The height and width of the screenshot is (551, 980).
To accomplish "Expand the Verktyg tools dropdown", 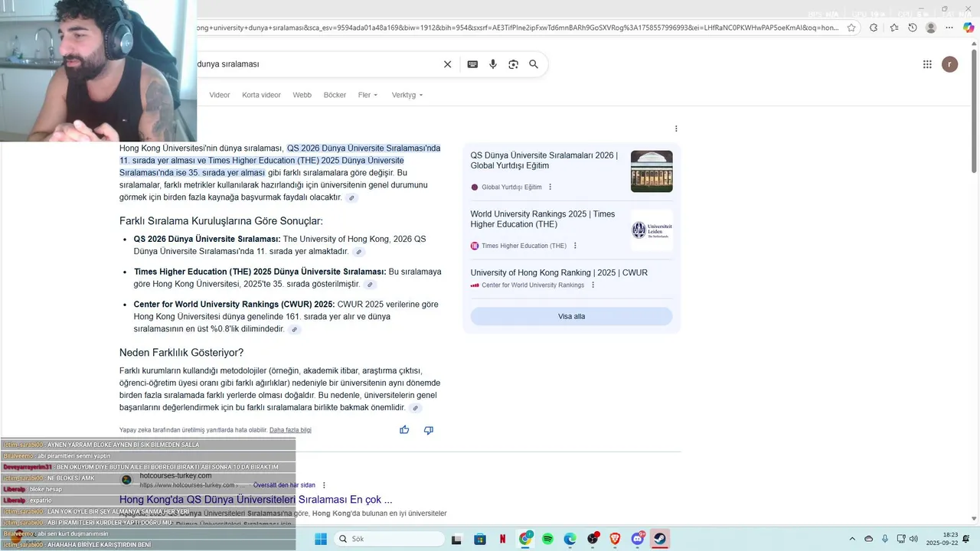I will (407, 95).
